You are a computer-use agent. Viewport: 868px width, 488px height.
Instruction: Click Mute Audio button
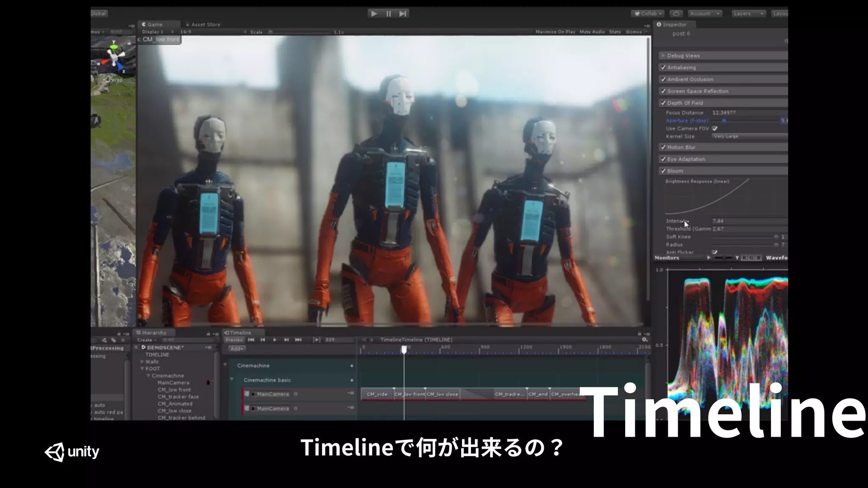pyautogui.click(x=592, y=32)
